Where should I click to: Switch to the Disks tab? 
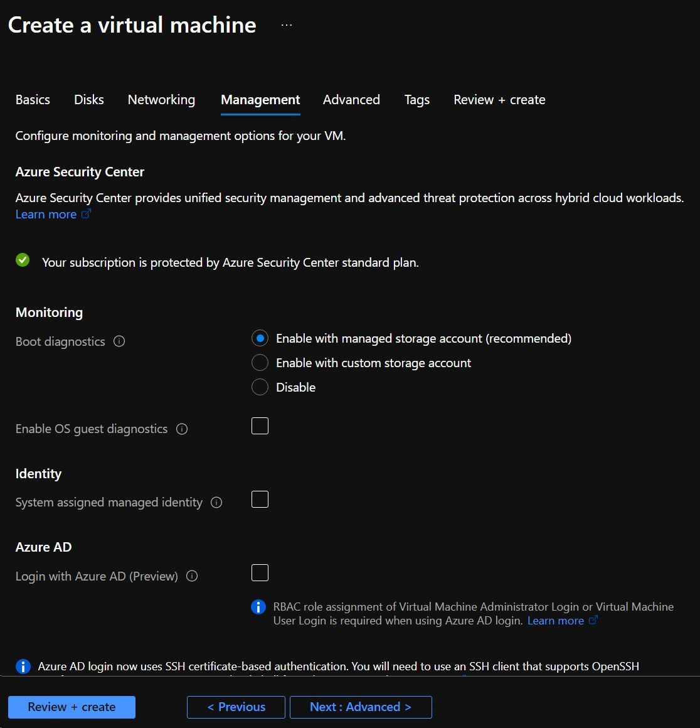coord(88,99)
